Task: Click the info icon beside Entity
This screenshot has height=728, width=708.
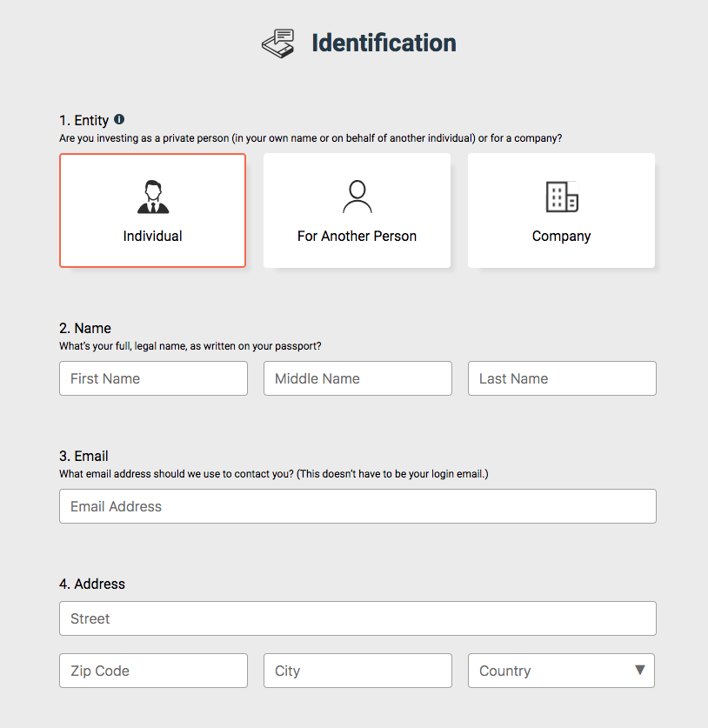Action: (119, 119)
